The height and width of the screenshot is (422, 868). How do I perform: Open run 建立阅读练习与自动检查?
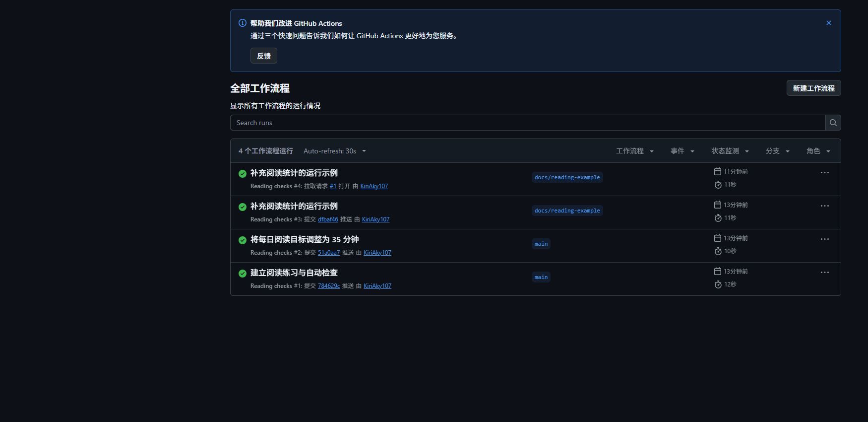pyautogui.click(x=294, y=273)
